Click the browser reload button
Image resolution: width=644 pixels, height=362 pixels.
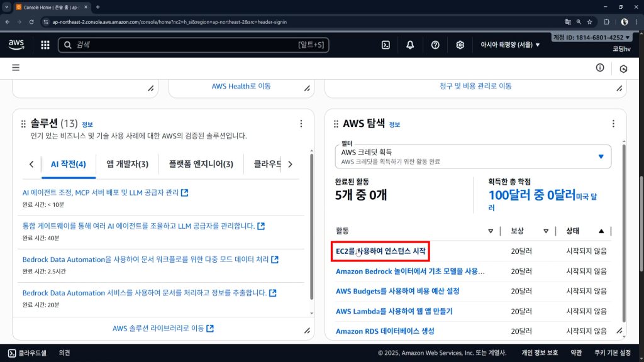click(x=31, y=22)
